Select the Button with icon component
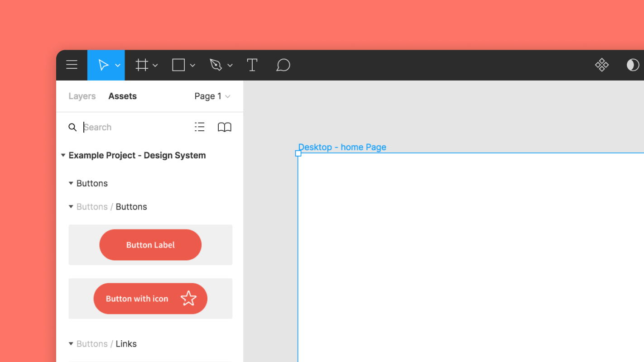This screenshot has width=644, height=362. tap(150, 299)
